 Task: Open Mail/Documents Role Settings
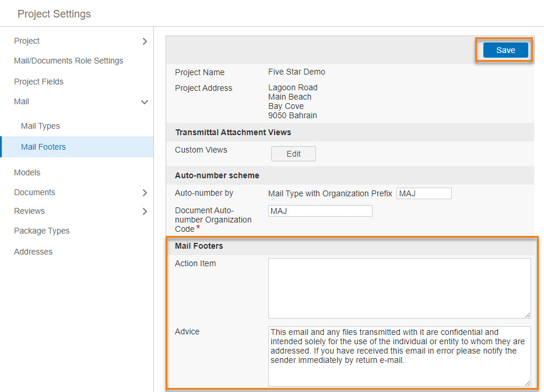(68, 61)
